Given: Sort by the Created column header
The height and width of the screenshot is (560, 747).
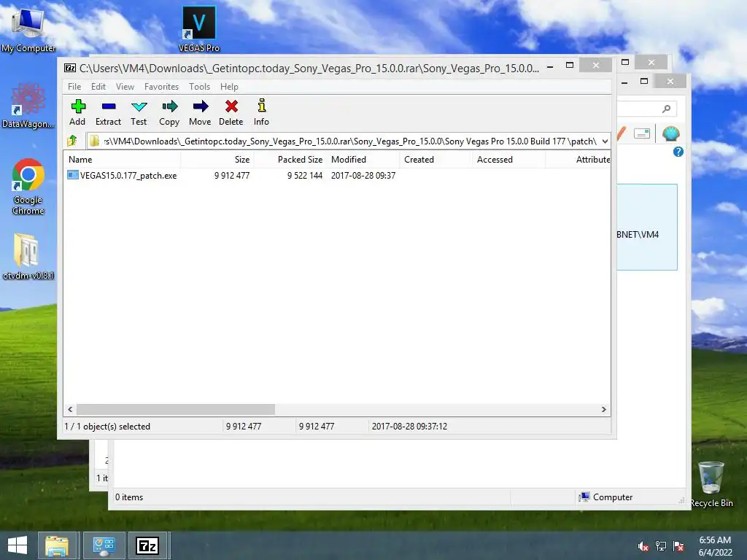Looking at the screenshot, I should 436,160.
